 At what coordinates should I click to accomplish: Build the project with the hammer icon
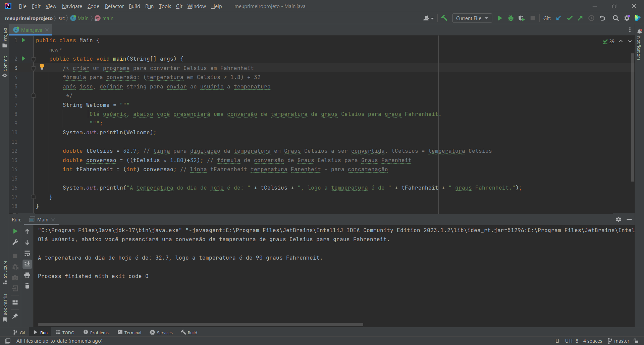(444, 18)
